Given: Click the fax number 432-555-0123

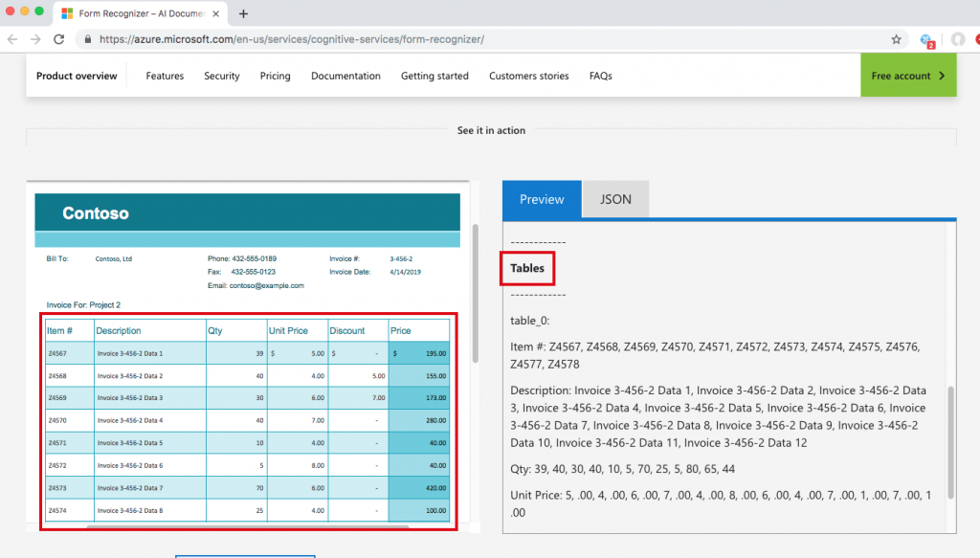Looking at the screenshot, I should [x=253, y=272].
